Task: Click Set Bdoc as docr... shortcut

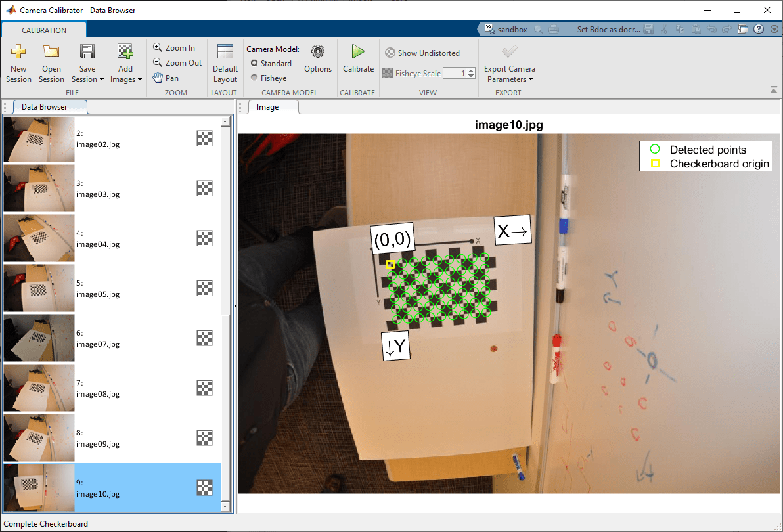Action: 608,30
